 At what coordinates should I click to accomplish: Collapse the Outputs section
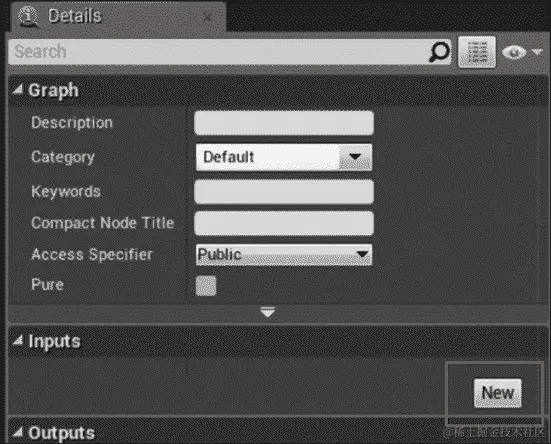coord(17,432)
